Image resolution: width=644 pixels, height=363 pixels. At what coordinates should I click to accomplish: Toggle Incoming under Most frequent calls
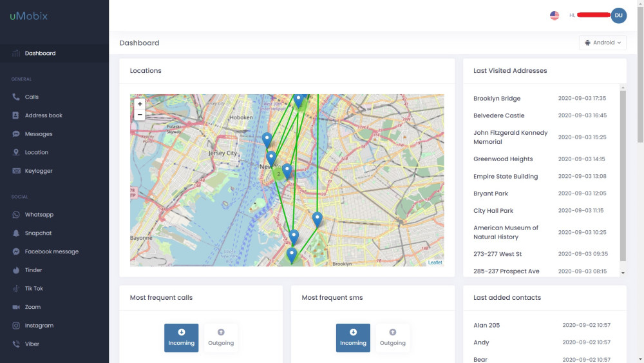point(181,338)
